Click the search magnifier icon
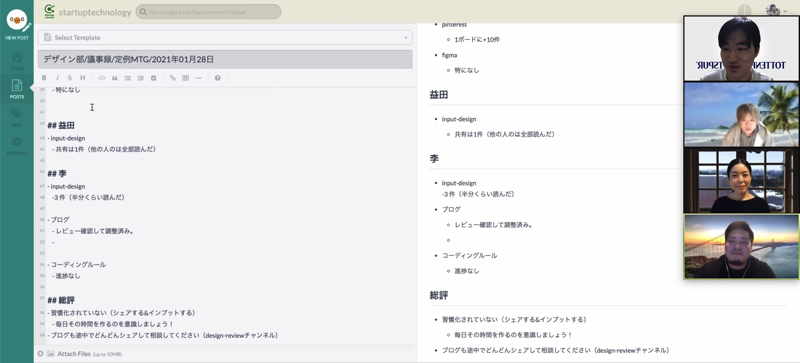The width and height of the screenshot is (800, 363). point(144,12)
